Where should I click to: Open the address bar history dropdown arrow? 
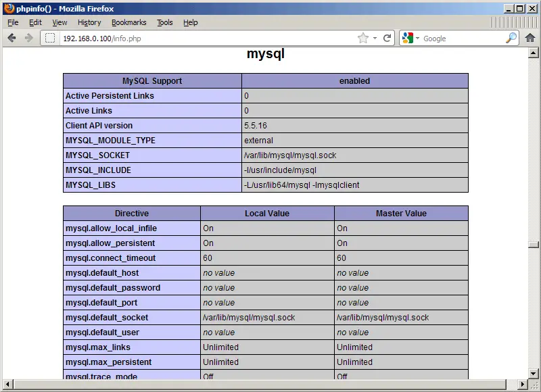point(375,39)
